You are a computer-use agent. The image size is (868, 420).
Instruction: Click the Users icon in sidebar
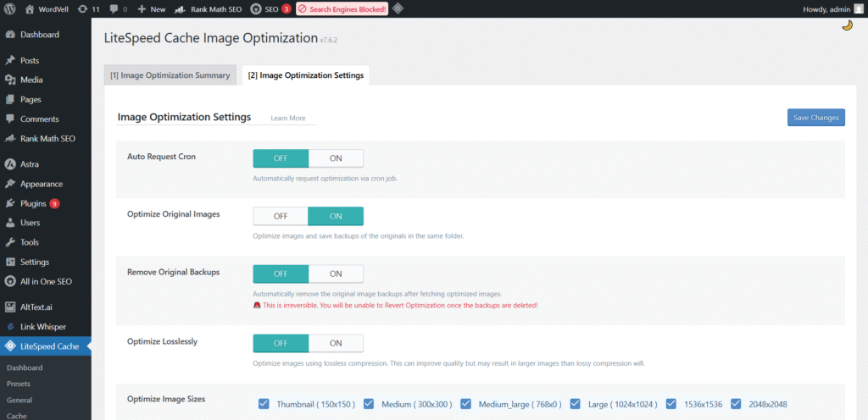point(9,223)
